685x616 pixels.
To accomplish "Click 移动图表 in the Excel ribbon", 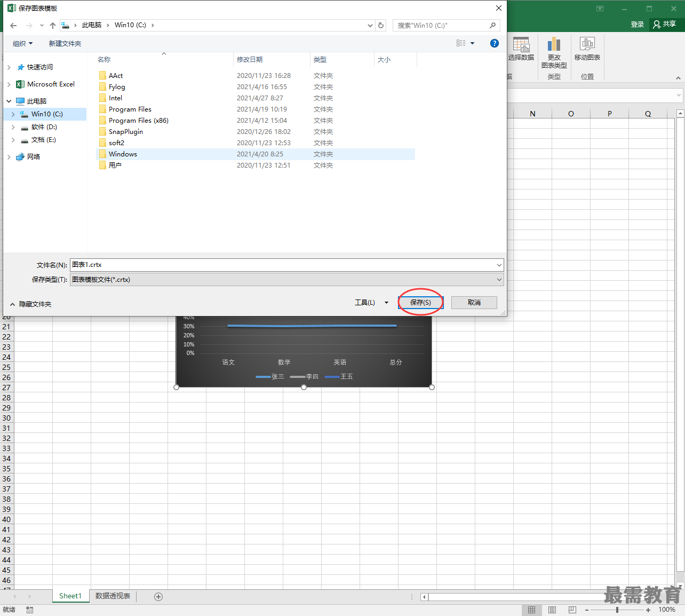I will 587,49.
